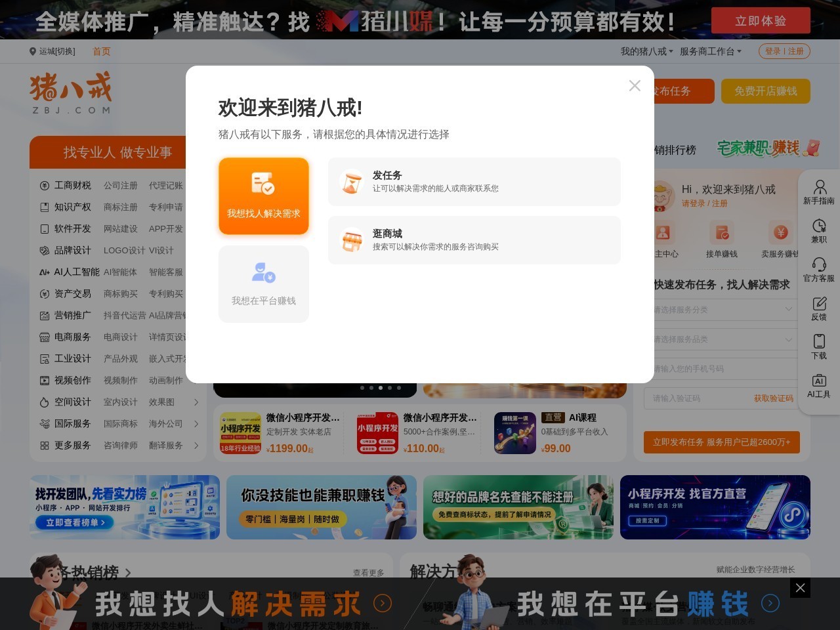Open AI工具 in the right sidebar
Image resolution: width=840 pixels, height=630 pixels.
coord(819,387)
